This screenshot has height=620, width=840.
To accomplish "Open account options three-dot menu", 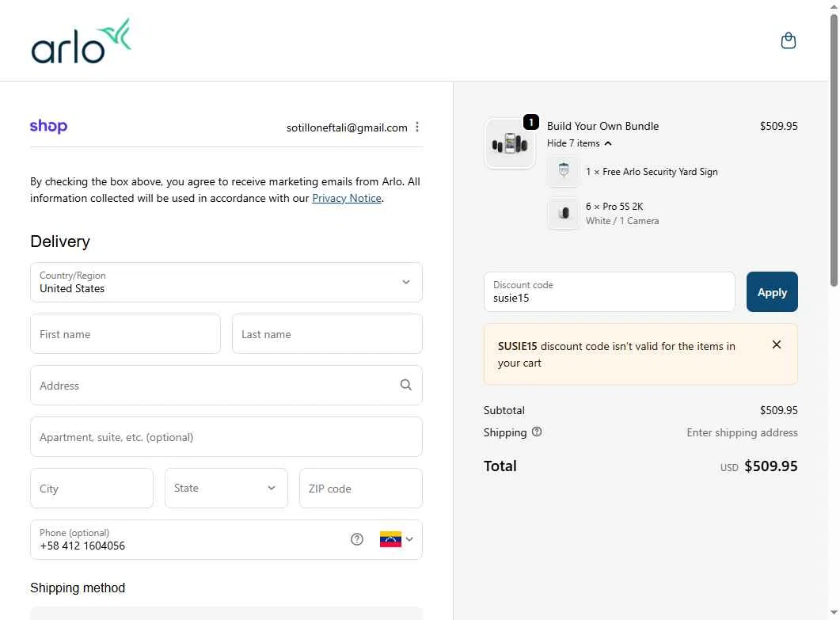I will click(x=417, y=127).
